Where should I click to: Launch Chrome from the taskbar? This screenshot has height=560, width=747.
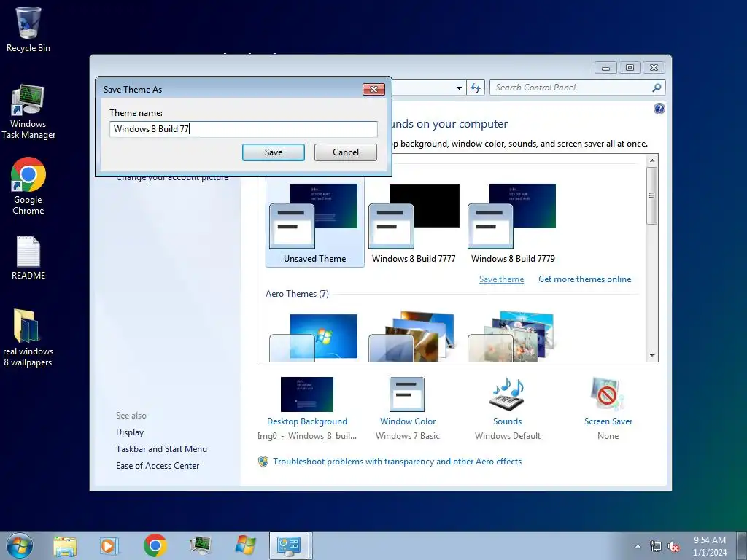(x=155, y=545)
